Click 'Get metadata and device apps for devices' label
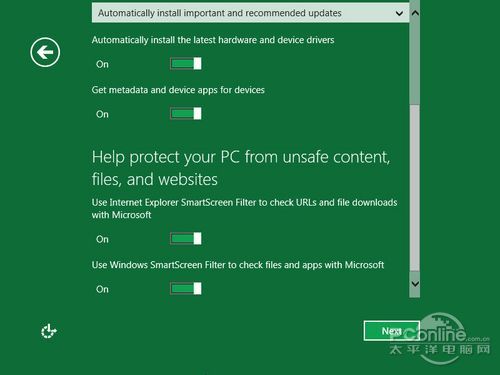 (x=178, y=90)
